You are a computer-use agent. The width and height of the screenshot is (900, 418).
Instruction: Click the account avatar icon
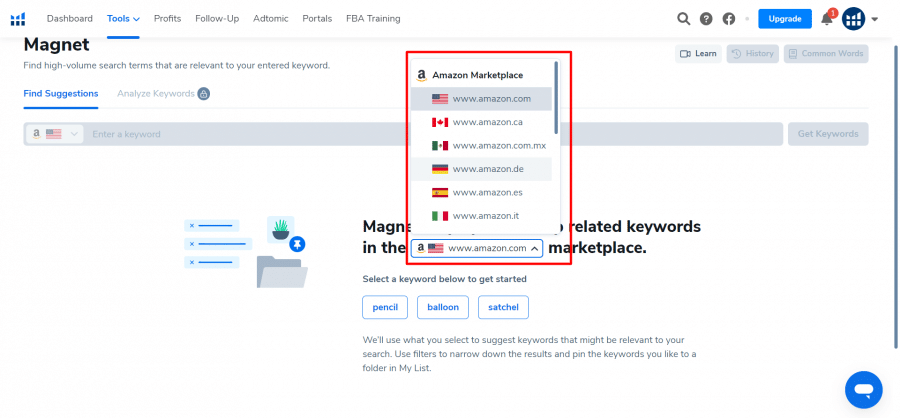(x=854, y=19)
